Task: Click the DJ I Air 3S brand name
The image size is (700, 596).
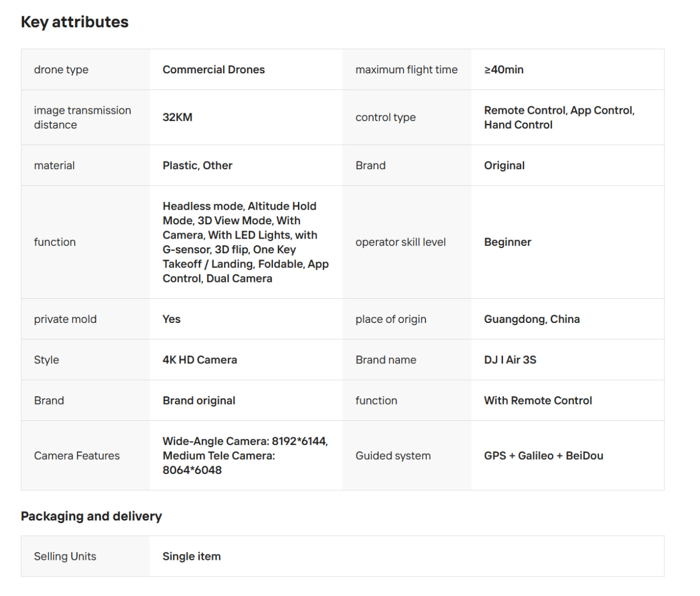Action: point(510,360)
